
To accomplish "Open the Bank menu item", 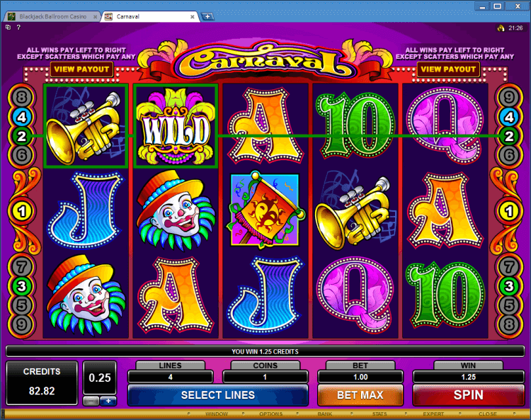I will coord(325,414).
